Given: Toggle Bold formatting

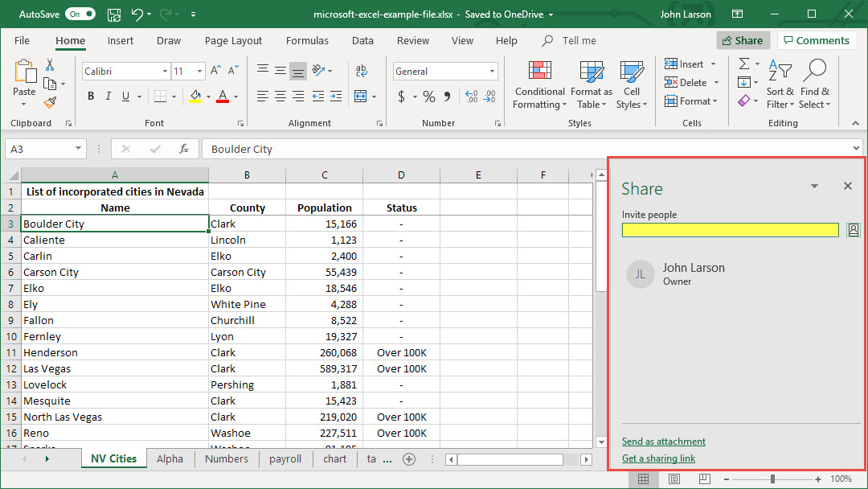Looking at the screenshot, I should tap(91, 97).
